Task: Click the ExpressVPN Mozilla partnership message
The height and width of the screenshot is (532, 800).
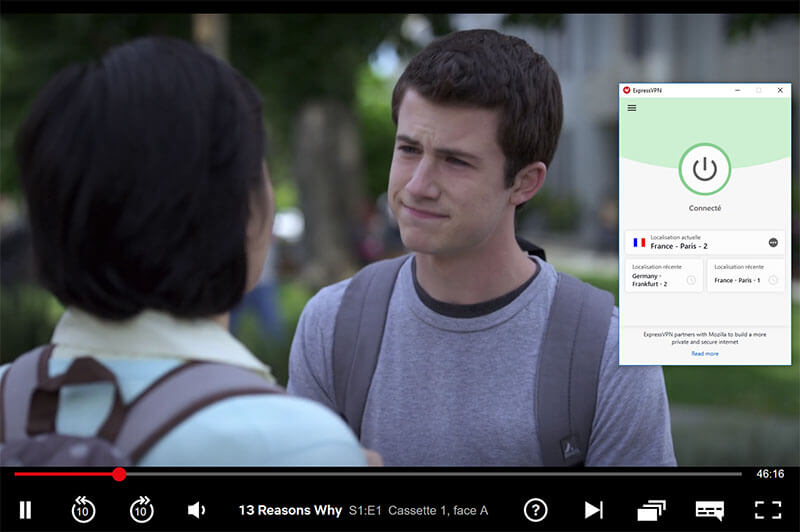Action: point(705,338)
